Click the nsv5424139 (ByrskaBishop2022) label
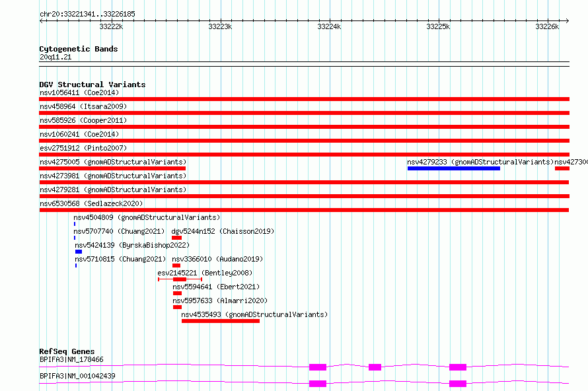This screenshot has height=391, width=588. coord(132,245)
